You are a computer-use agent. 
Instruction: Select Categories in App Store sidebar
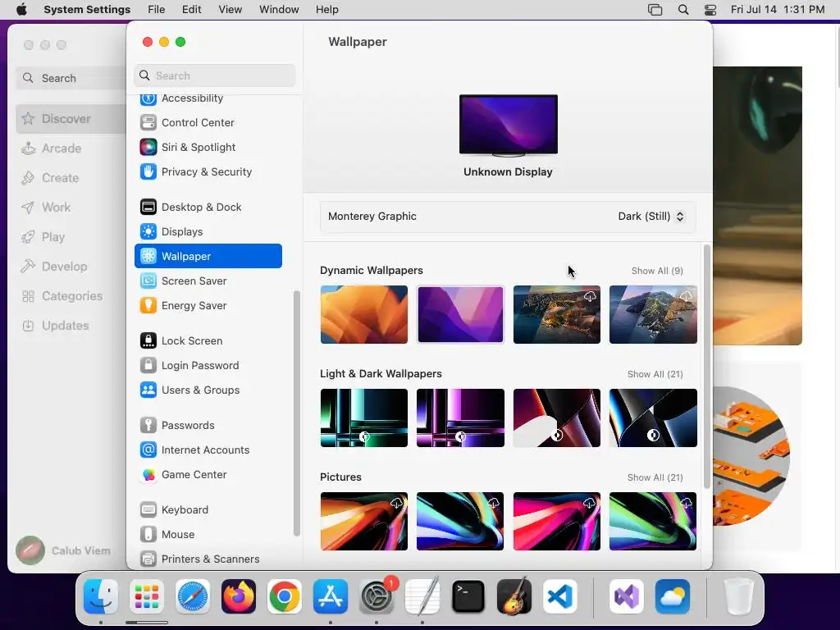[x=62, y=296]
